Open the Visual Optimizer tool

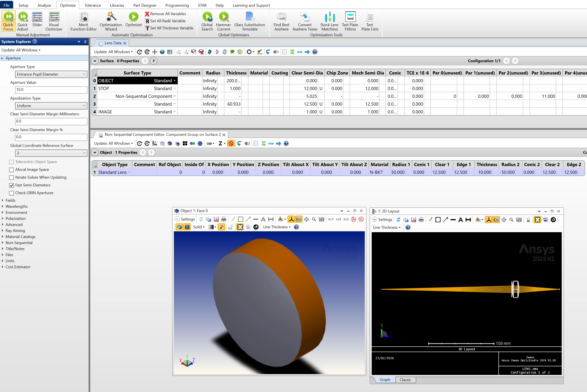pyautogui.click(x=54, y=17)
